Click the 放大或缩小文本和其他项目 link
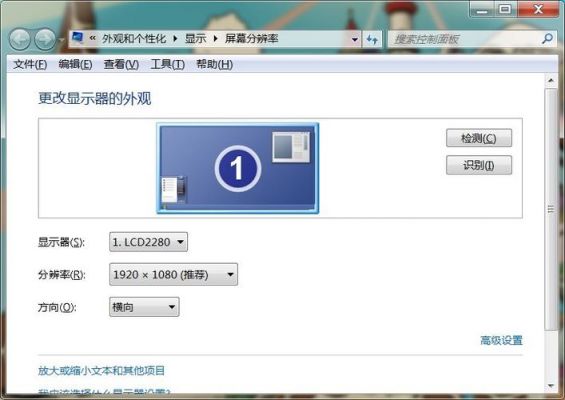The height and width of the screenshot is (400, 565). tap(102, 370)
